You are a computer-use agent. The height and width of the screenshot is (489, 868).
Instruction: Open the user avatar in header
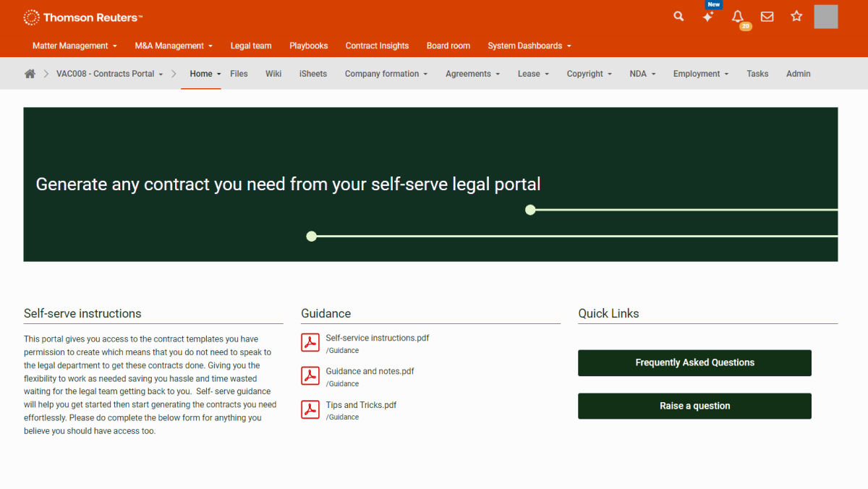[x=825, y=17]
